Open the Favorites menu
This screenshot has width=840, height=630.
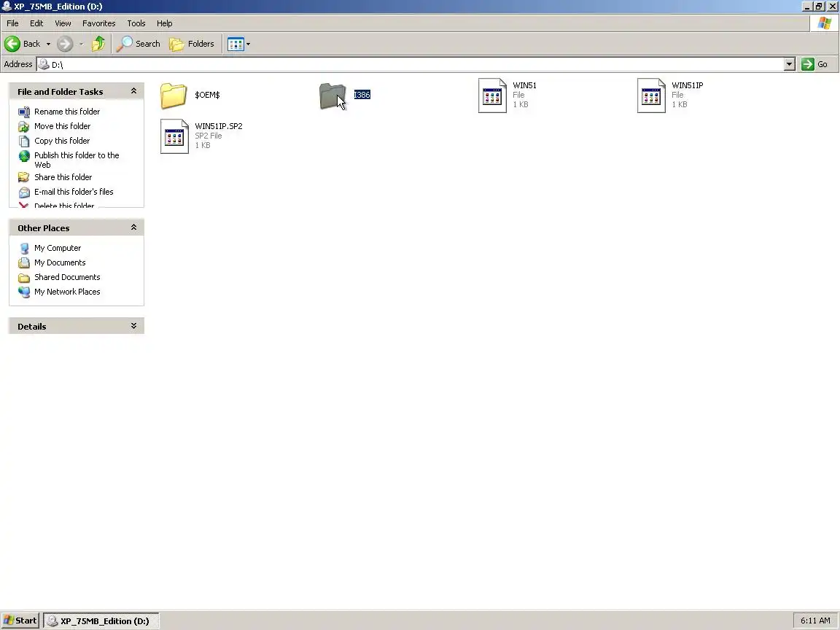[x=98, y=23]
